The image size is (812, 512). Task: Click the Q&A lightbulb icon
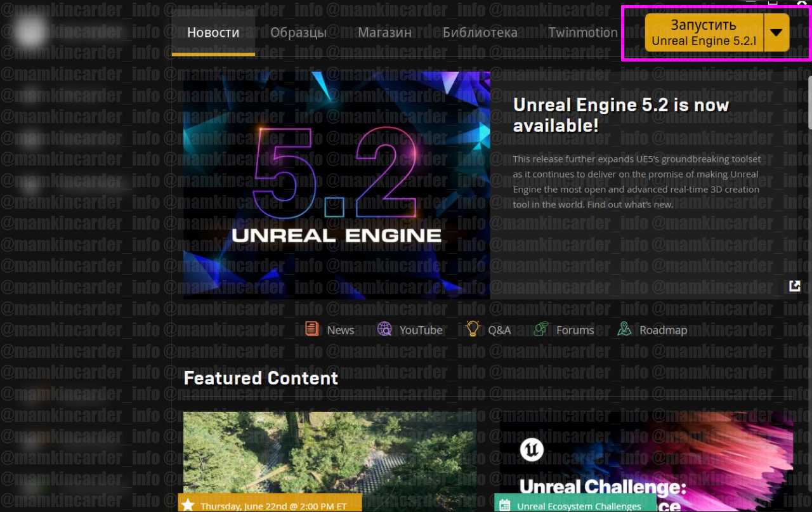click(x=473, y=329)
